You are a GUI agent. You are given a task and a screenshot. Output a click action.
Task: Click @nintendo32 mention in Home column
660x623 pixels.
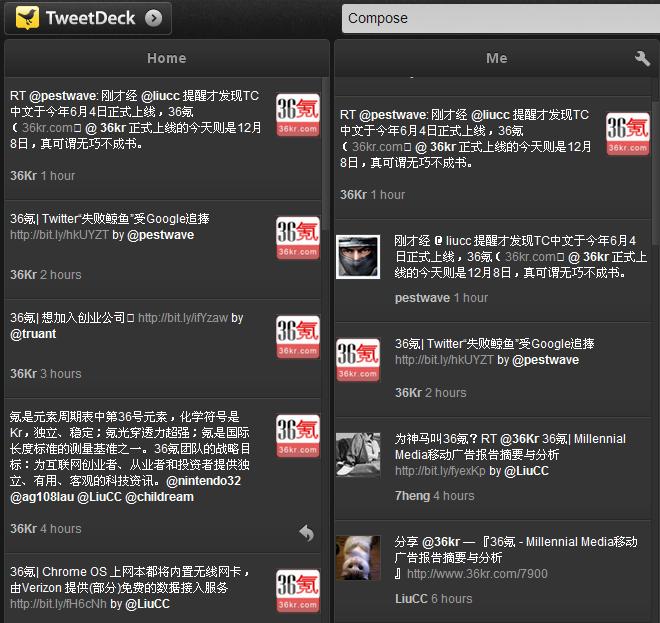point(204,481)
